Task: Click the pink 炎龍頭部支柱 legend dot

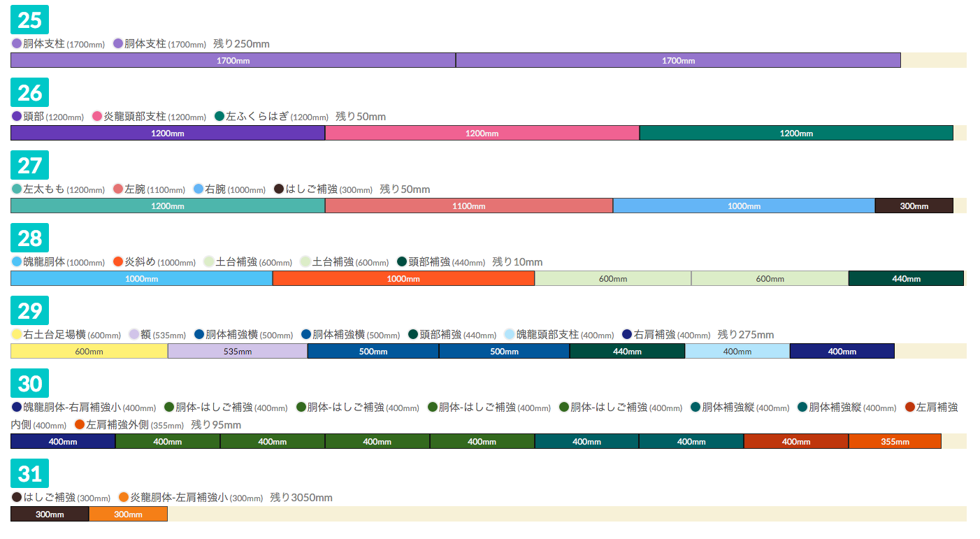Action: tap(97, 116)
